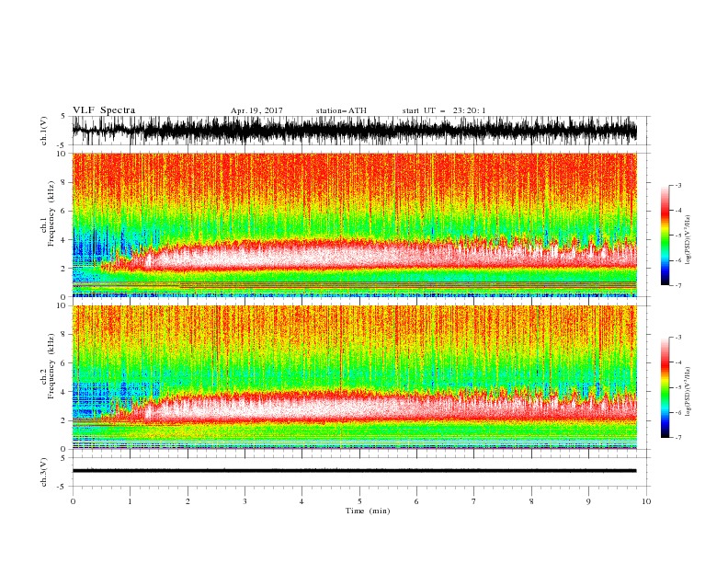Click the ch.2 "Frequency (kHz)" axis label
This screenshot has height=563, width=728.
point(51,366)
